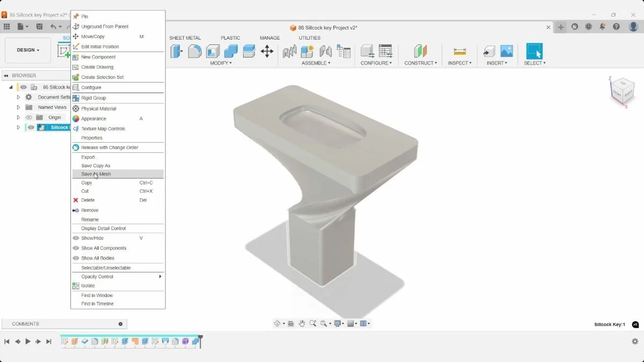The image size is (644, 362).
Task: Expand Sillcock Key component node
Action: pos(18,128)
